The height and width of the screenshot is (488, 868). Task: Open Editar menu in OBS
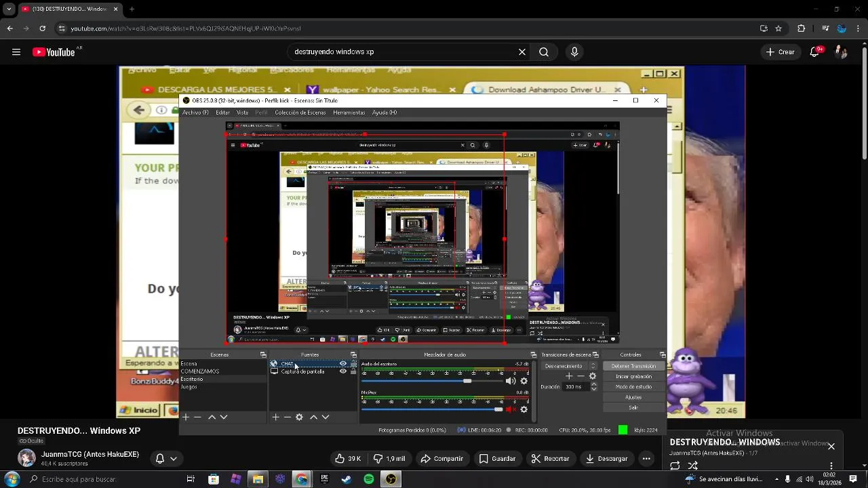coord(222,113)
